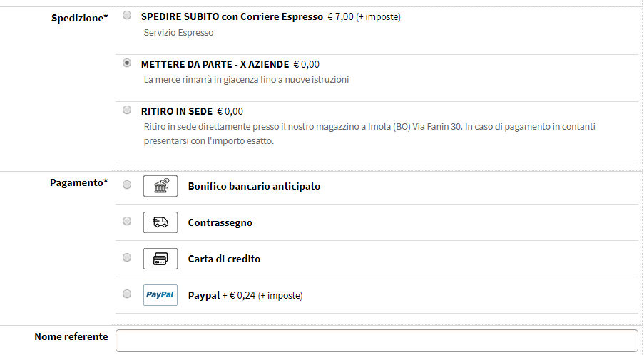The image size is (644, 355).
Task: Click the PayPal logo icon
Action: coord(160,295)
